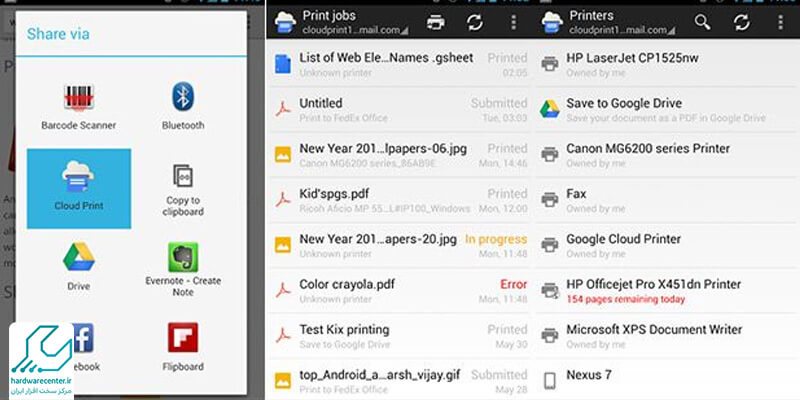Tap the PDF icon next to Untitled
800x400 pixels.
click(x=283, y=109)
